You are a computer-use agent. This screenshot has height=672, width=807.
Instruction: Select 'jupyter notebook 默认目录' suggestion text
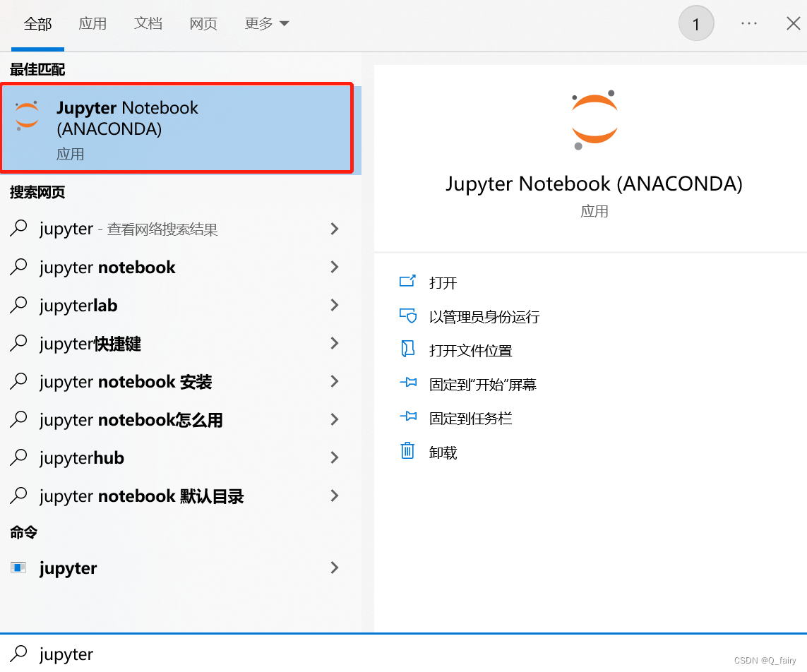[141, 496]
